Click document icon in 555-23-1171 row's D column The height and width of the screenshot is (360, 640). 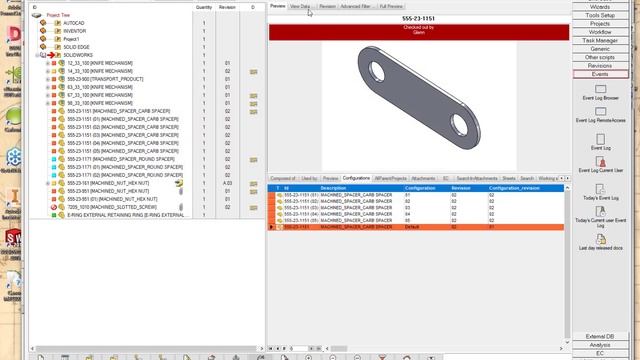tap(253, 160)
